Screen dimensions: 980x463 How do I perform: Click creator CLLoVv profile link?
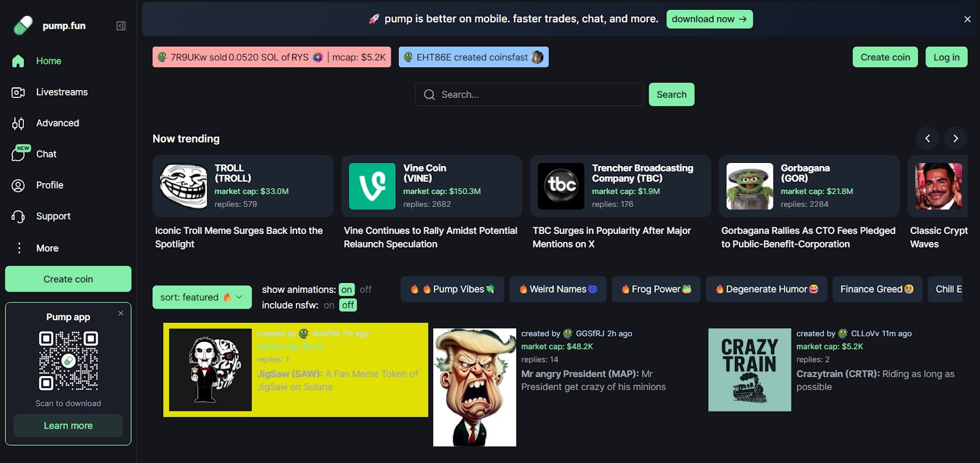click(865, 334)
